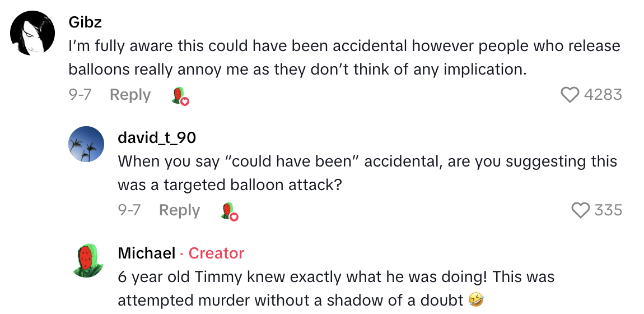Screen dimensions: 644x314
Task: Click the laughing emoji in Michael's reply
Action: [x=474, y=301]
